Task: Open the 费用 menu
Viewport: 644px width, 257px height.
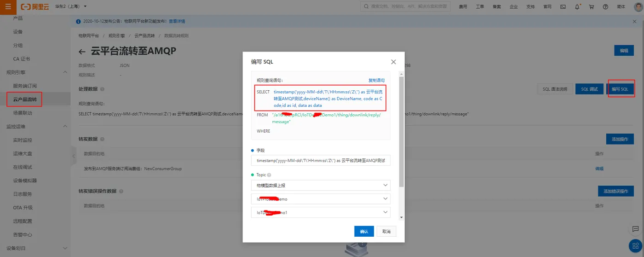Action: tap(463, 6)
